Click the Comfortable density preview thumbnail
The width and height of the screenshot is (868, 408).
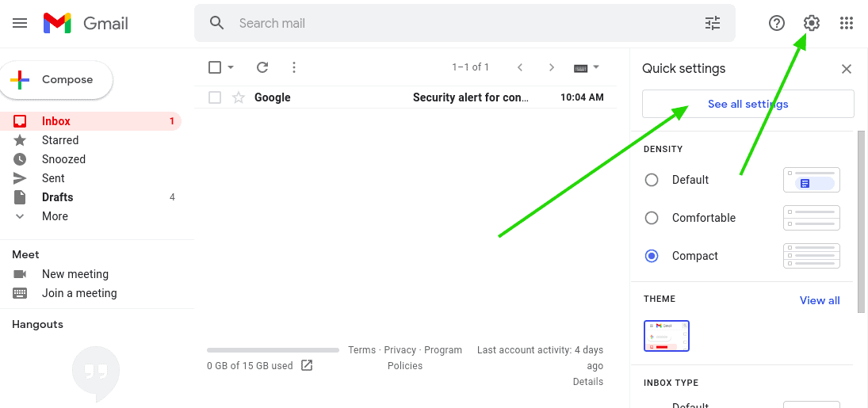point(812,218)
